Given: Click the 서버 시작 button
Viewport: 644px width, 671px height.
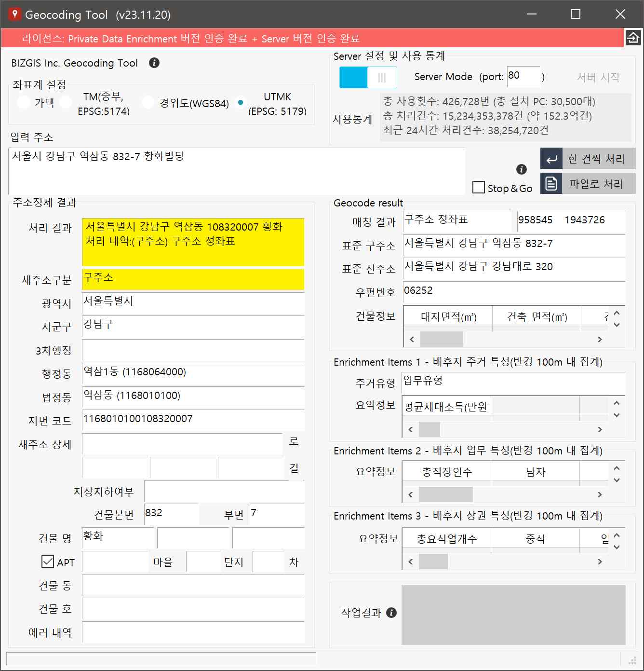Looking at the screenshot, I should tap(598, 77).
